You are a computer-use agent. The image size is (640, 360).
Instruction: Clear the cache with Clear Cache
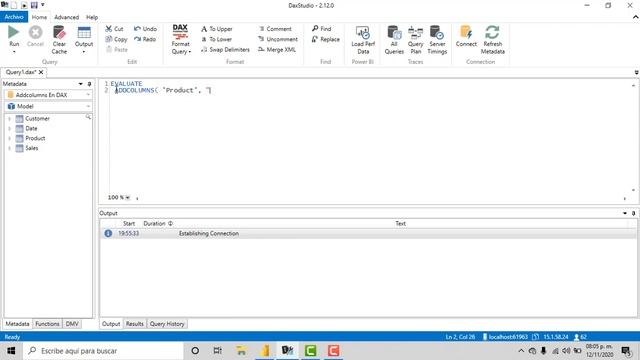click(x=59, y=40)
